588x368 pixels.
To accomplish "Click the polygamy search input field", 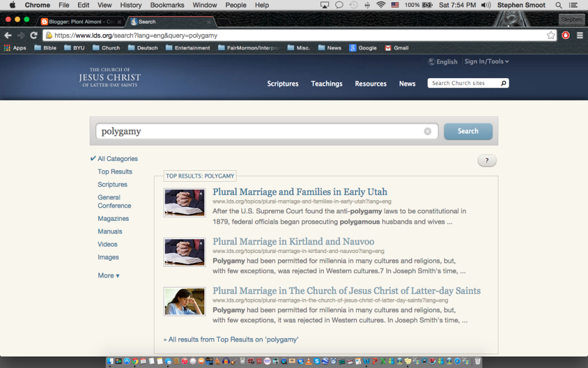I will (x=258, y=131).
